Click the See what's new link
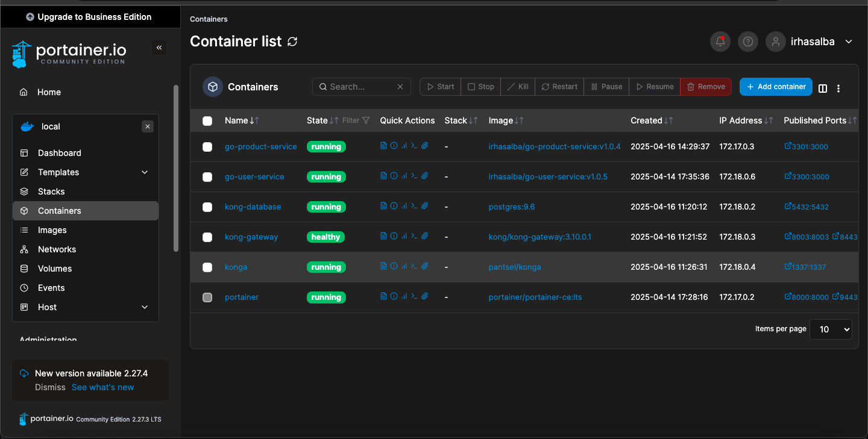 [x=102, y=387]
